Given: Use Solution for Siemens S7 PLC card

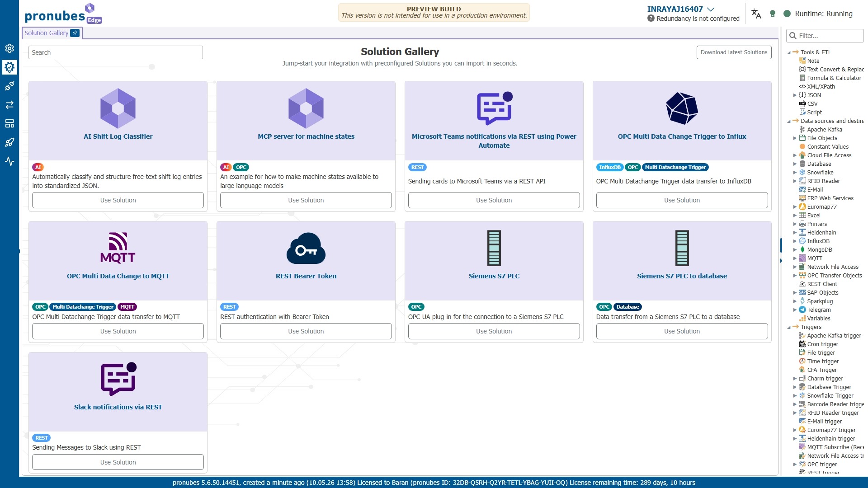Looking at the screenshot, I should pos(494,331).
